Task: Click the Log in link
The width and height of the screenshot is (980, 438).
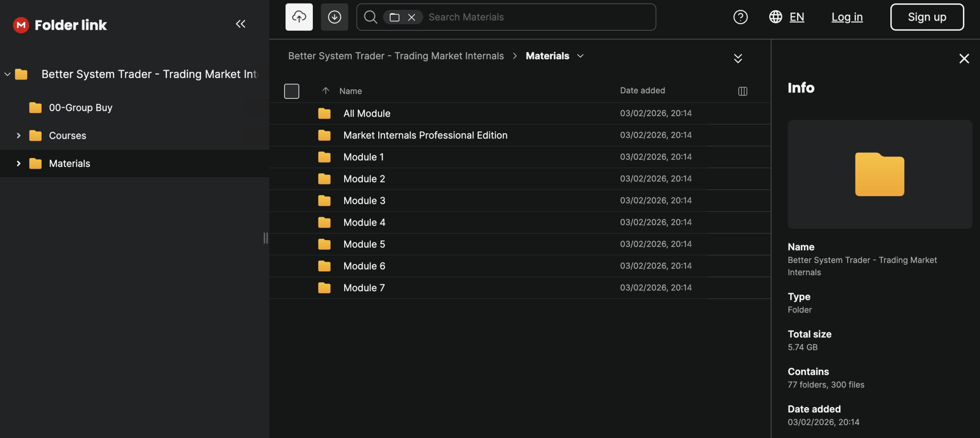Action: coord(847,17)
